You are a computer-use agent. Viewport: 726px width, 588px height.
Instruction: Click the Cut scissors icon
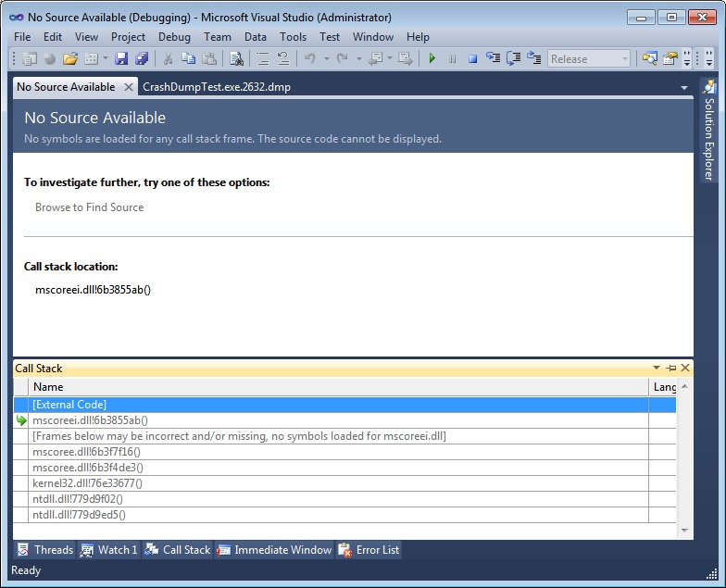(169, 59)
